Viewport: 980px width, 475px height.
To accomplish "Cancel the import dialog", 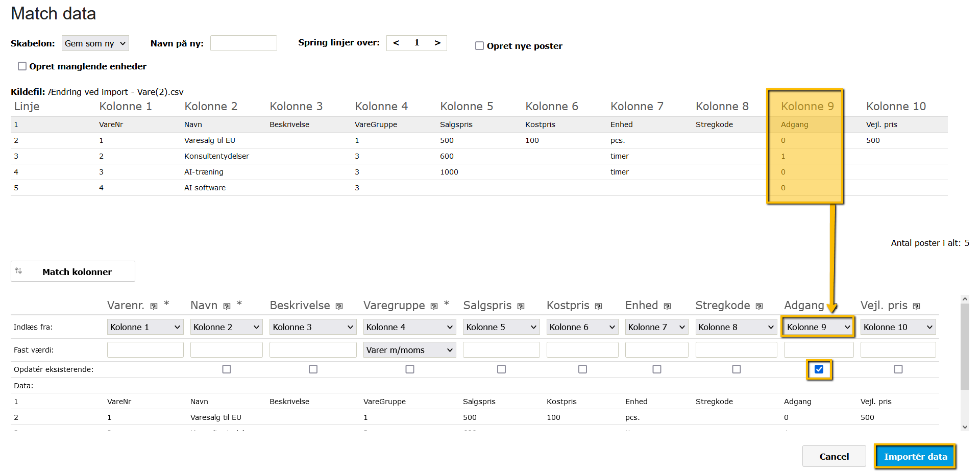I will click(x=834, y=457).
